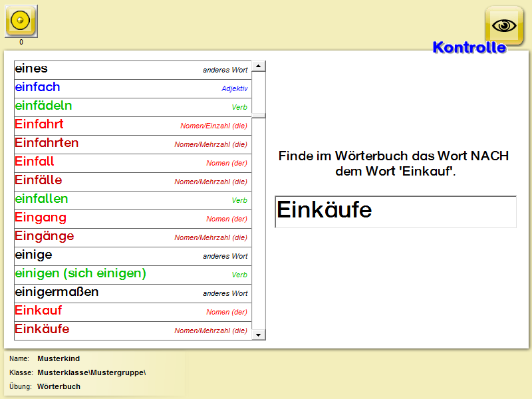532x399 pixels.
Task: Click 'Einkäufe' at the list bottom
Action: pyautogui.click(x=132, y=331)
